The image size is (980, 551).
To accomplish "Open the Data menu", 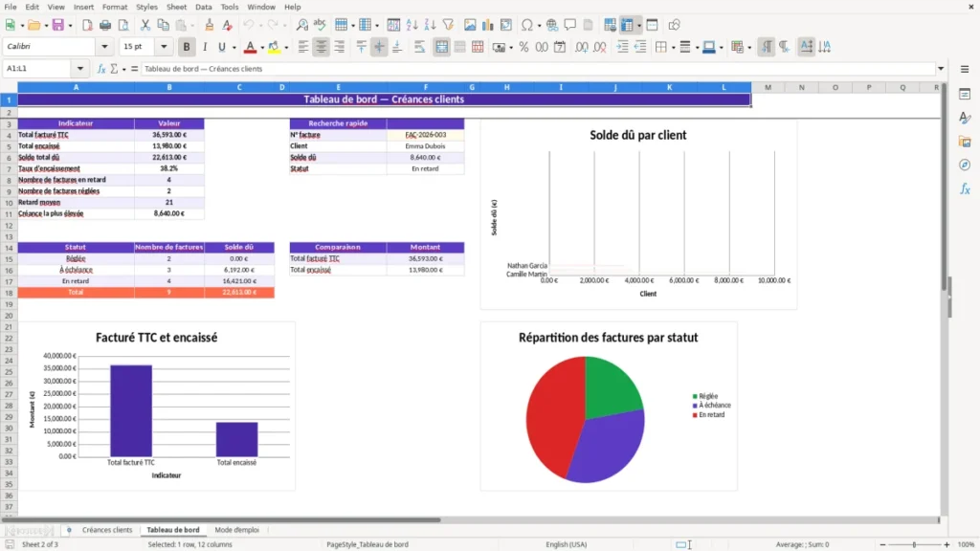I will tap(203, 7).
